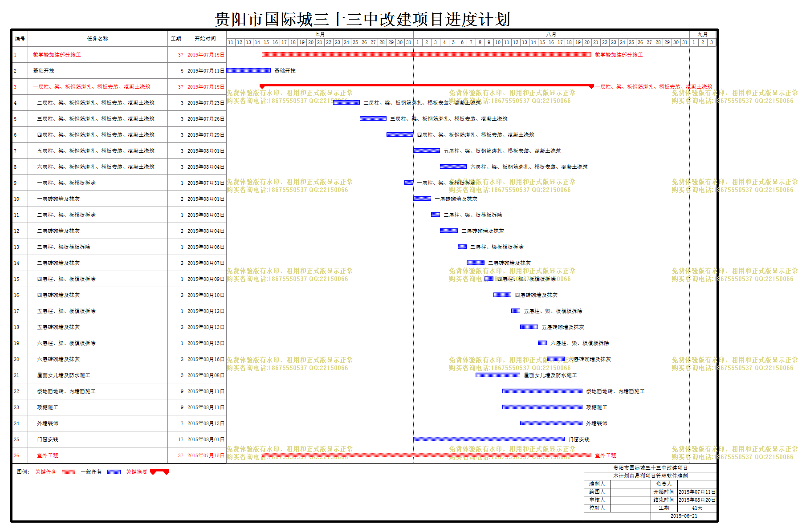This screenshot has height=532, width=798.
Task: Select the 七月 month header
Action: pos(320,34)
